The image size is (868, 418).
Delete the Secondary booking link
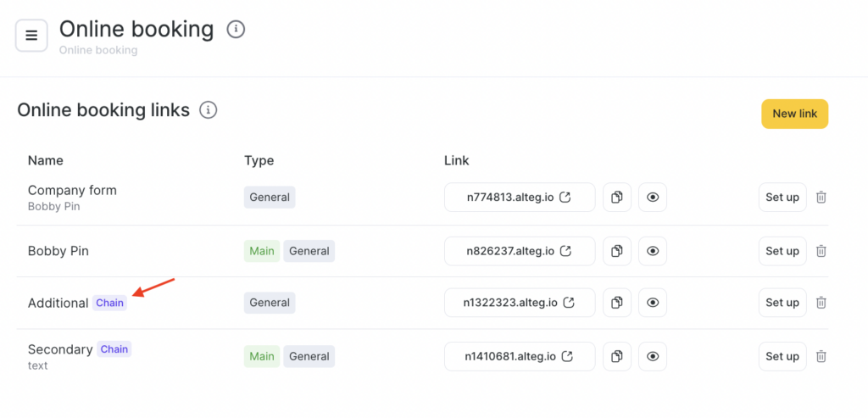tap(821, 356)
